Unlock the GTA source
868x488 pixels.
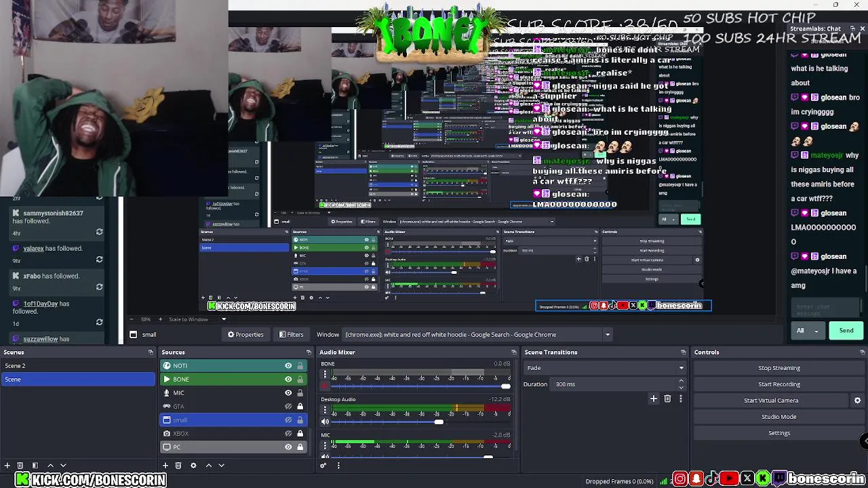(300, 407)
